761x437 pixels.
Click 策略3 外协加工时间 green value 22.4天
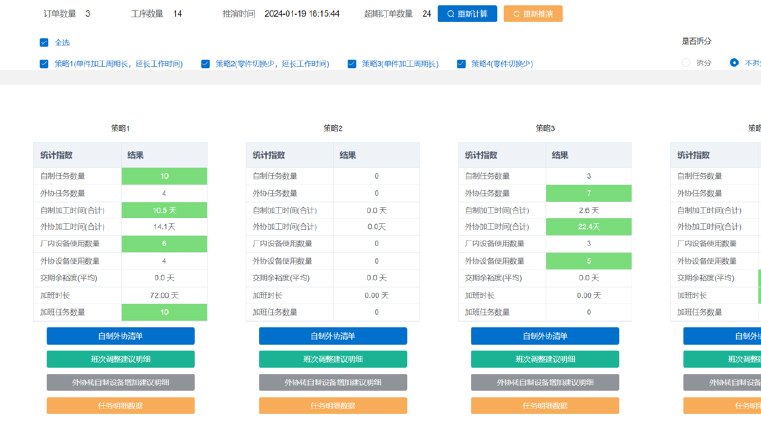coord(589,227)
